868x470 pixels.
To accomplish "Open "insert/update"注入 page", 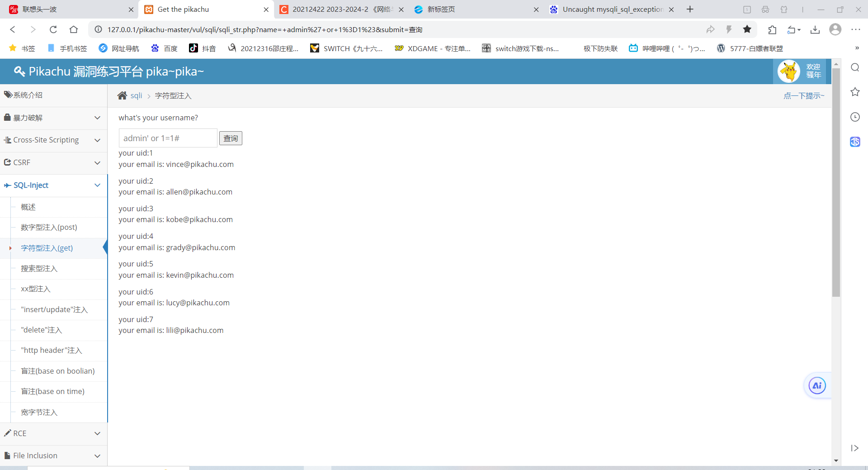I will 54,309.
